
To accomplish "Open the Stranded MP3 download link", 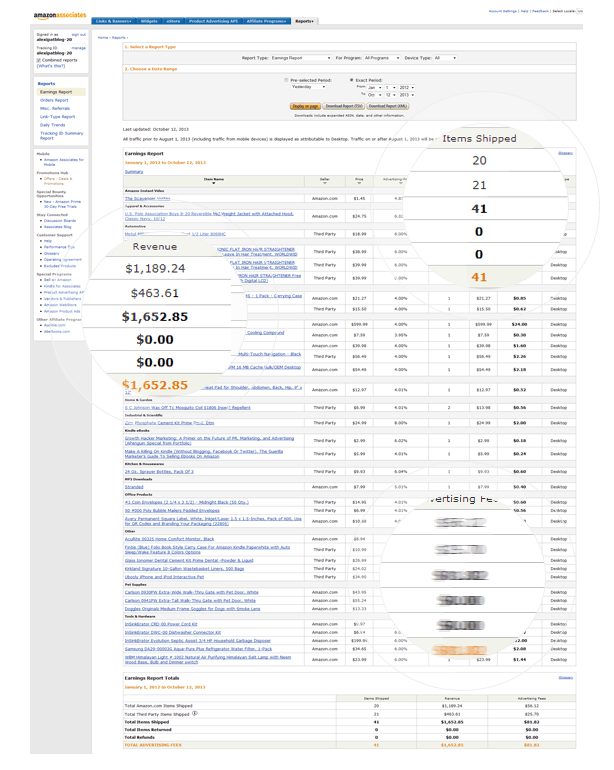I will point(134,487).
